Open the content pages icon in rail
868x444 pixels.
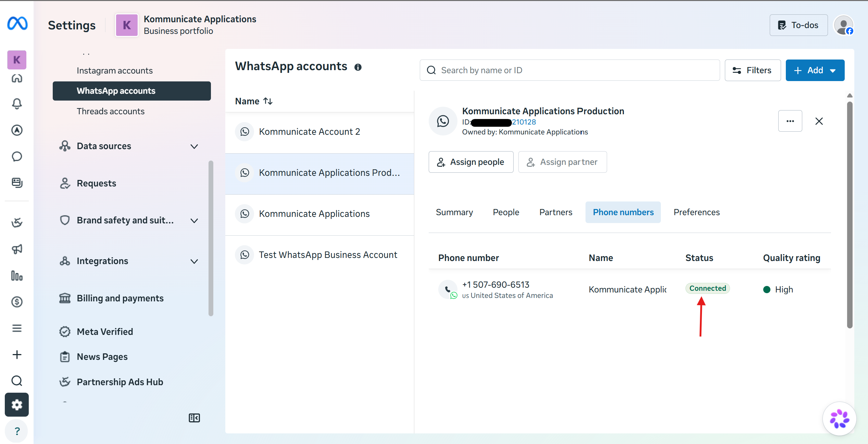(17, 183)
